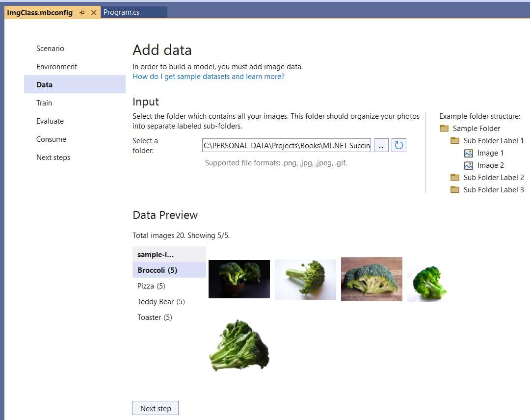
Task: Click the first broccoli image thumbnail
Action: 239,278
